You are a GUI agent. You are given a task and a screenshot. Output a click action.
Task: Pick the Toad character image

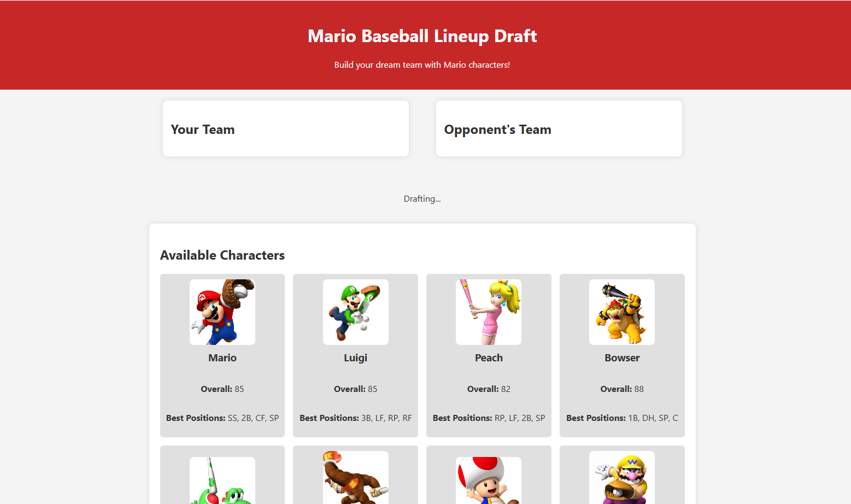click(489, 481)
